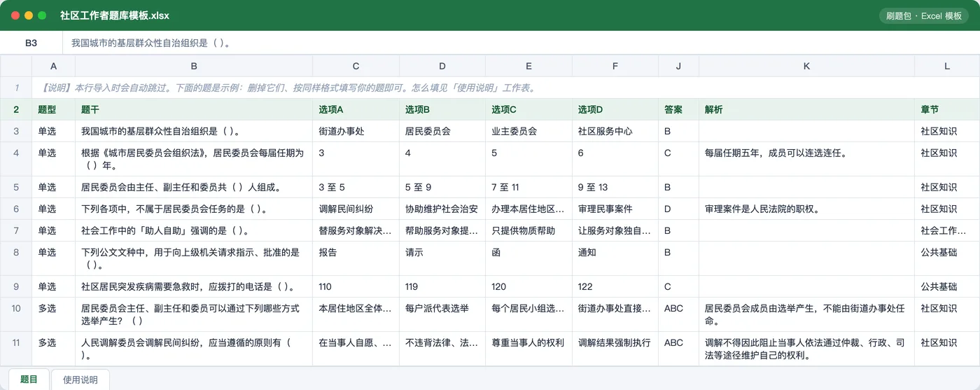Select column E header

pos(528,66)
